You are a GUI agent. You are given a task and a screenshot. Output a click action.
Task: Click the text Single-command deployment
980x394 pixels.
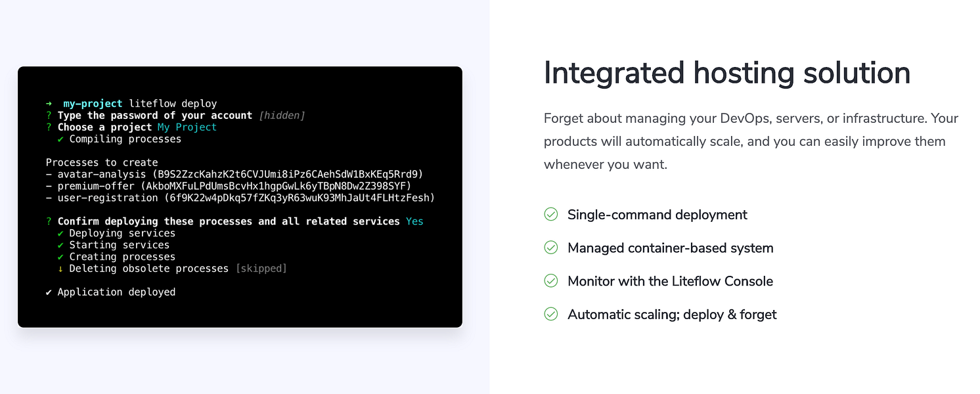[x=657, y=215]
